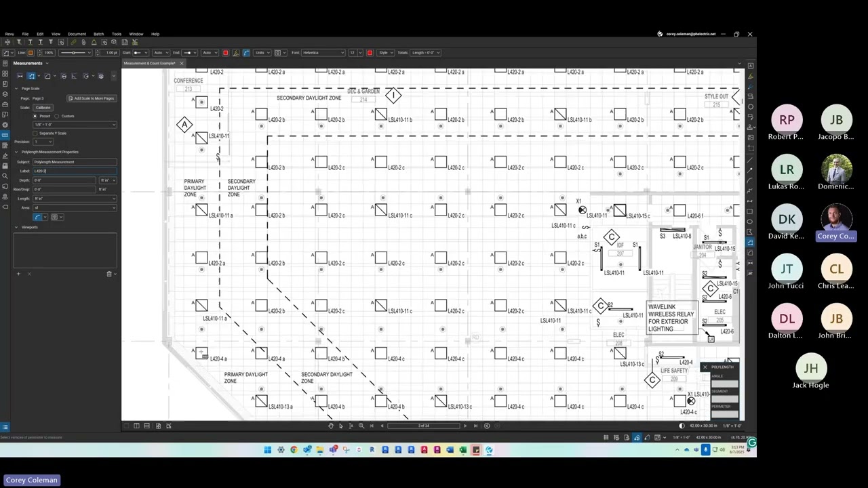Select the Diameter measurement tool

pyautogui.click(x=64, y=76)
